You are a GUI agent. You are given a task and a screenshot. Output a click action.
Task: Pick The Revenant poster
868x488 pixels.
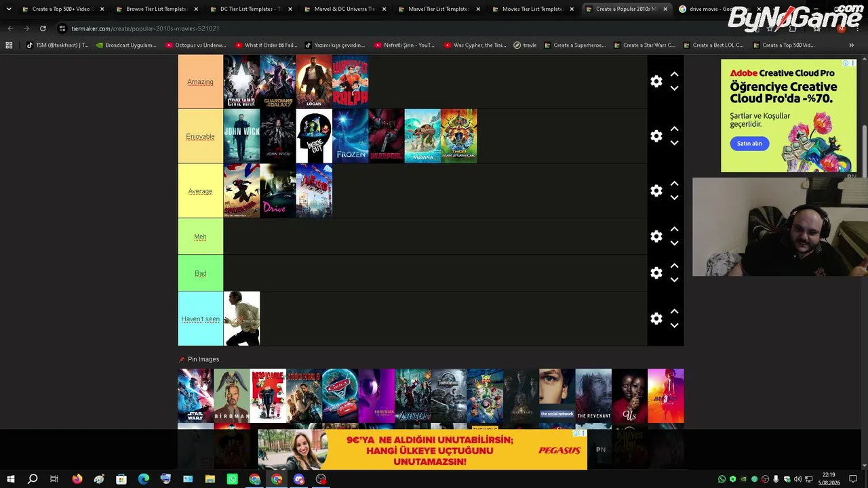click(x=593, y=396)
